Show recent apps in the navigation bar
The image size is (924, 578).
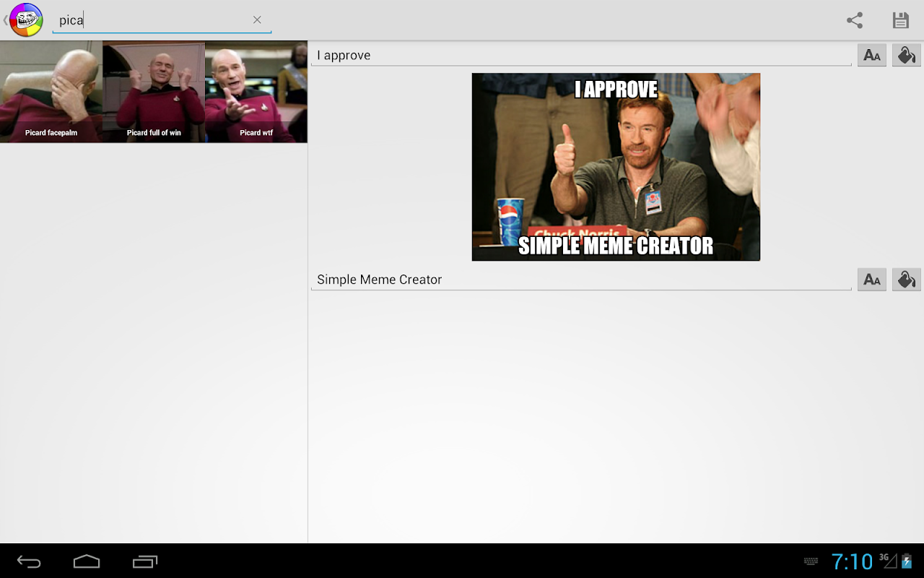coord(145,561)
